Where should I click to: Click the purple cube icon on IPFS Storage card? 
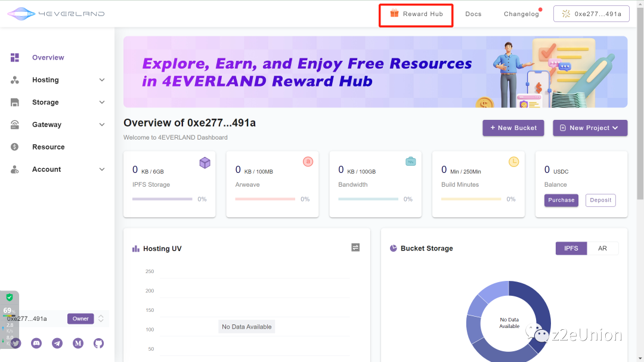[205, 163]
